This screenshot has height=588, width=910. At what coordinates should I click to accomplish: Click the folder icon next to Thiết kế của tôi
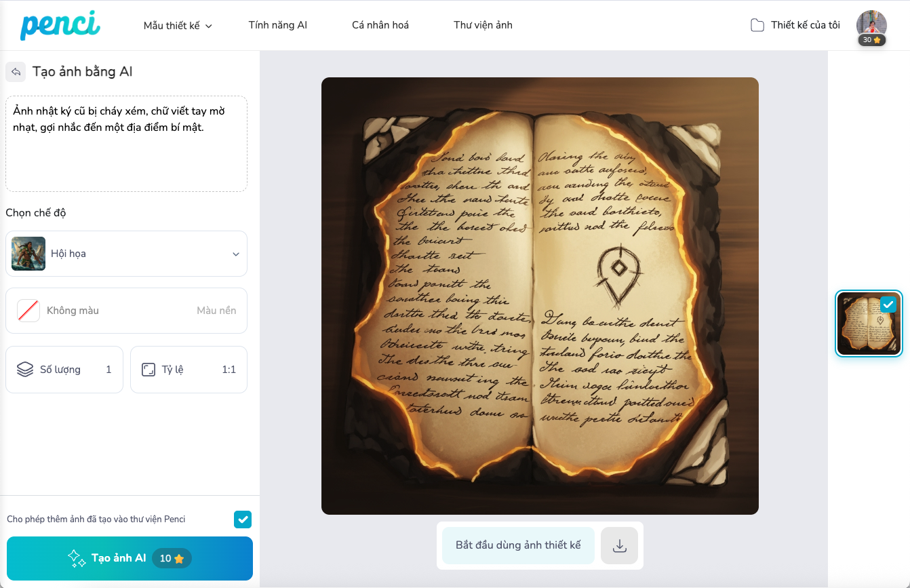[x=757, y=25]
